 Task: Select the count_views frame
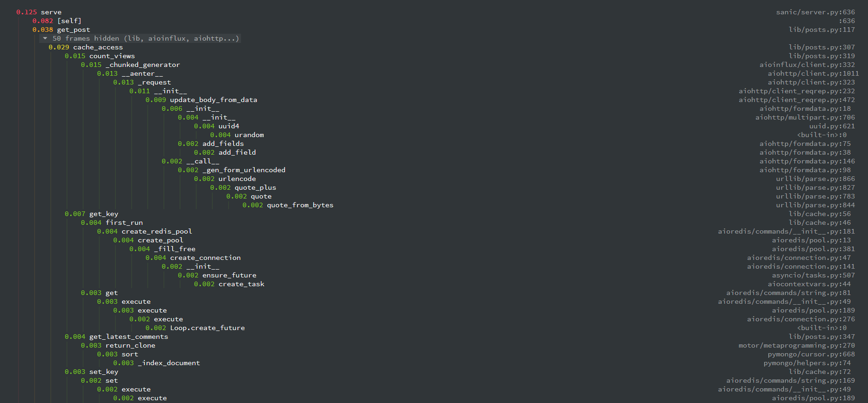point(112,56)
